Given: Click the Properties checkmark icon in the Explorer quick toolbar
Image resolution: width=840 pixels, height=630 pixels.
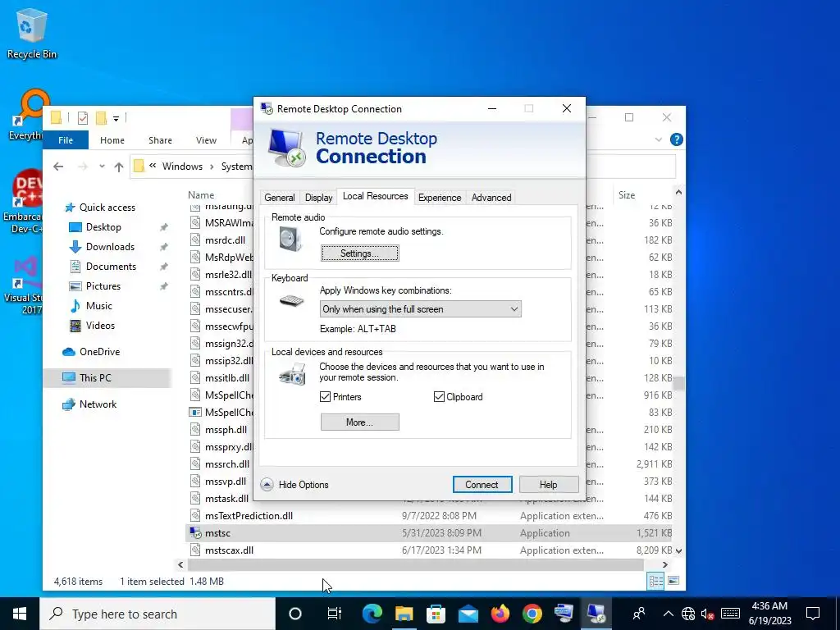Looking at the screenshot, I should tap(83, 118).
